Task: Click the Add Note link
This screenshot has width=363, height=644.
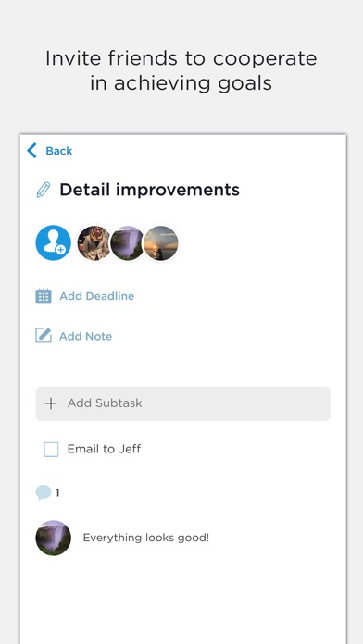Action: click(x=85, y=337)
